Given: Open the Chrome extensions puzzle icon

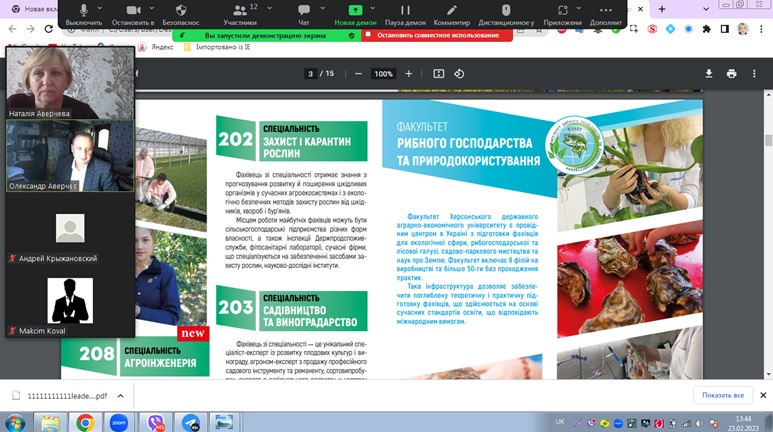Looking at the screenshot, I should (x=706, y=29).
